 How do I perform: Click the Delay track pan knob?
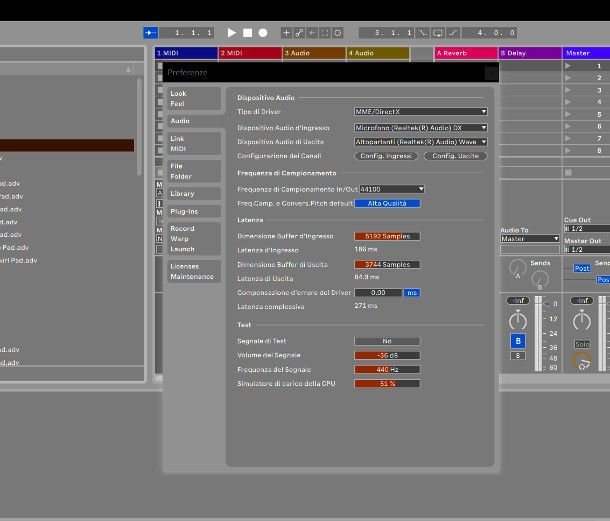tap(518, 321)
